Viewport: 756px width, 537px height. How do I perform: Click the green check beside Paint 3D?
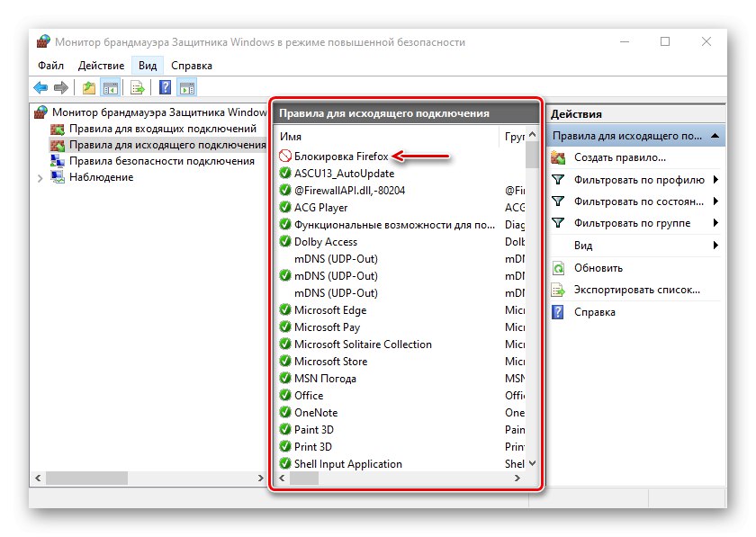pyautogui.click(x=285, y=429)
